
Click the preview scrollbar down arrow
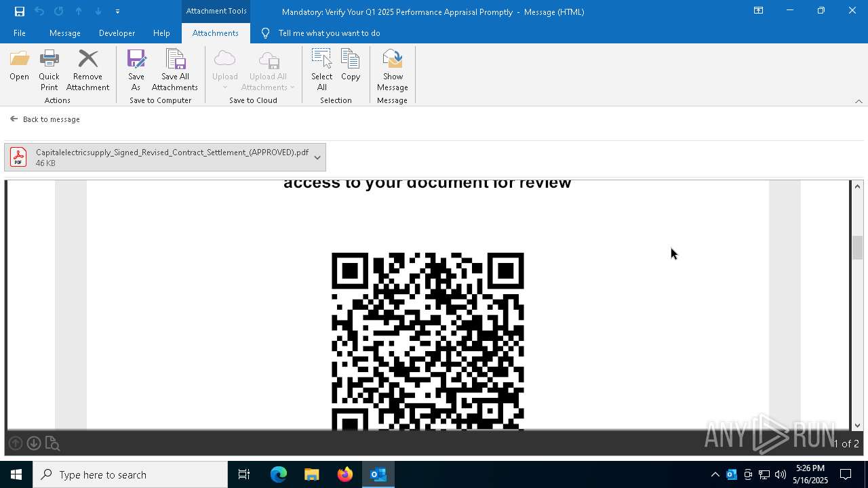pos(857,426)
